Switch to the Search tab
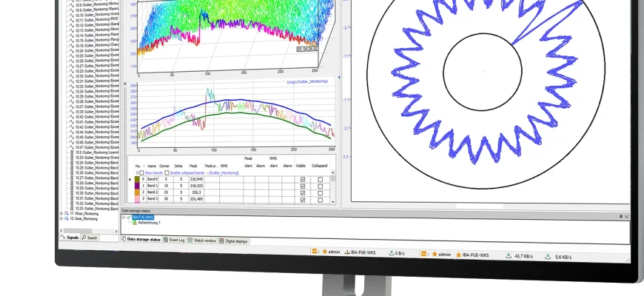The height and width of the screenshot is (296, 644). point(91,238)
